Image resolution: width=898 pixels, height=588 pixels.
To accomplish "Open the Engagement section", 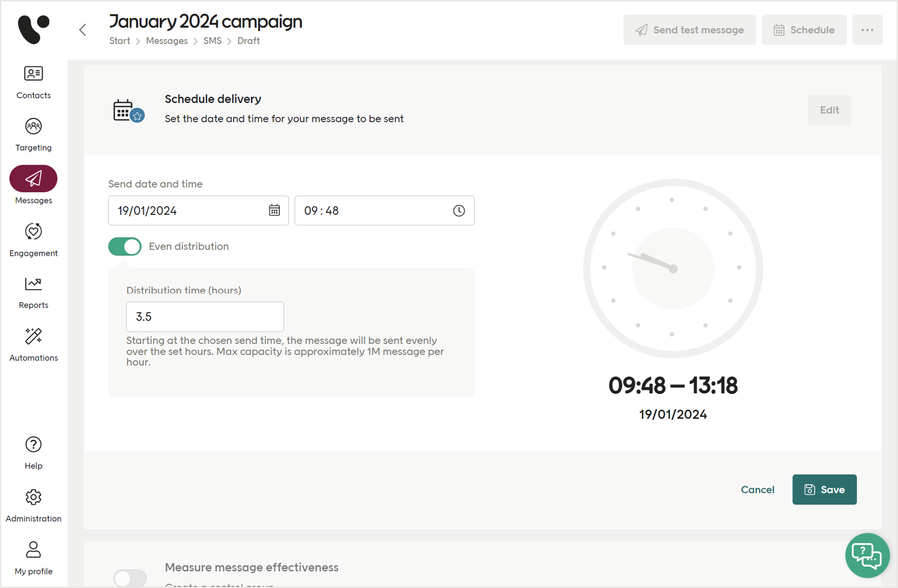I will (33, 240).
